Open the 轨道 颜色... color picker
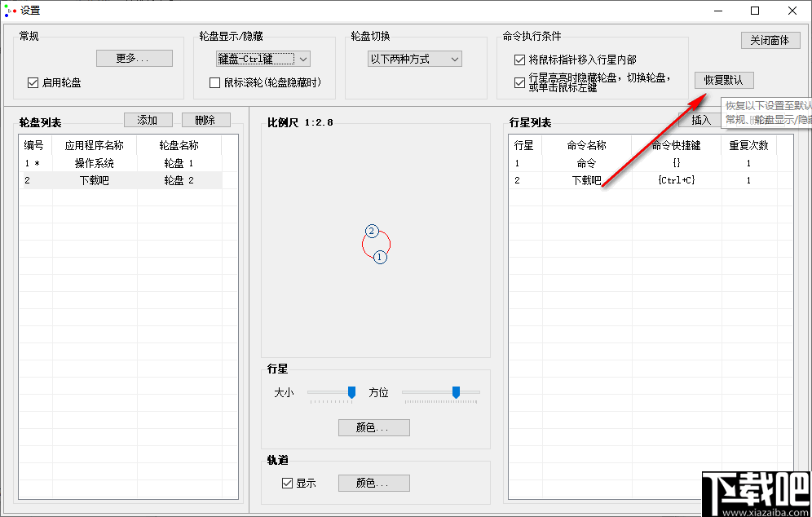This screenshot has height=517, width=812. tap(373, 483)
